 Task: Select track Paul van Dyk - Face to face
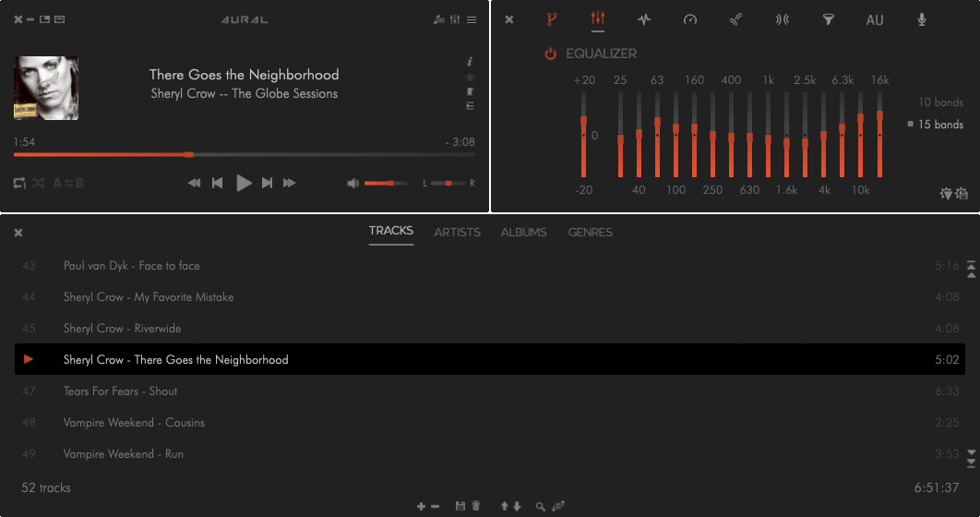coord(489,266)
